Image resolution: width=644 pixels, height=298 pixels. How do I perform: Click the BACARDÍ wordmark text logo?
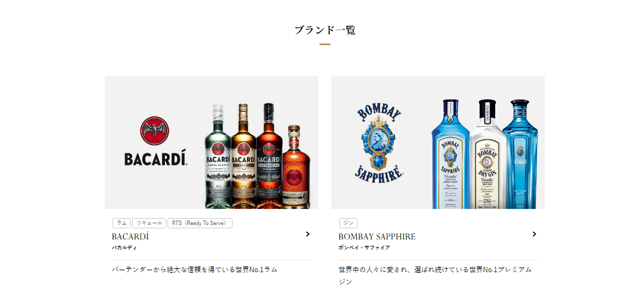[x=156, y=157]
